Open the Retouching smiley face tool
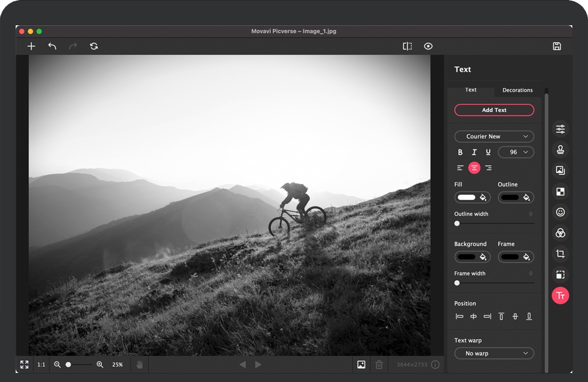Screen dimensions: 588x382 pyautogui.click(x=560, y=212)
